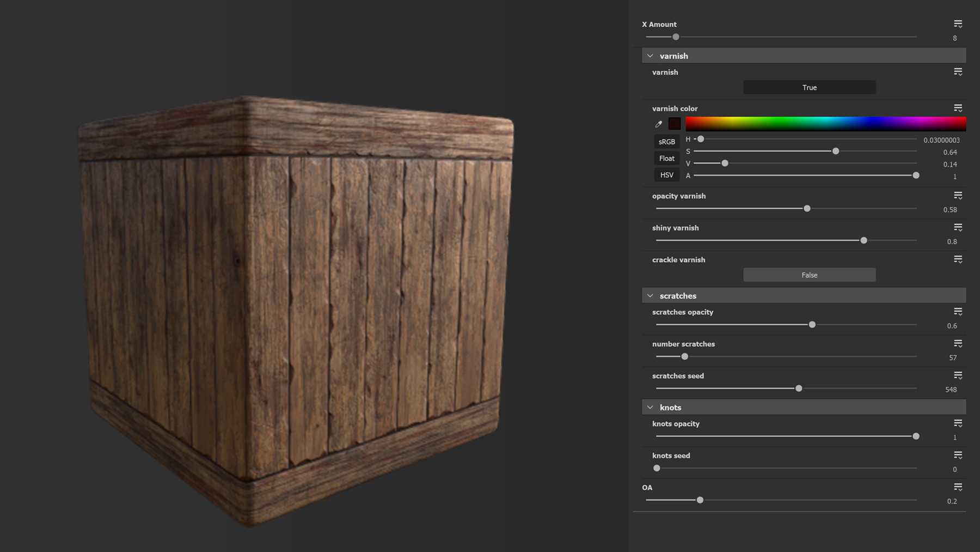
Task: Open the varnish color parameter options icon
Action: point(958,107)
